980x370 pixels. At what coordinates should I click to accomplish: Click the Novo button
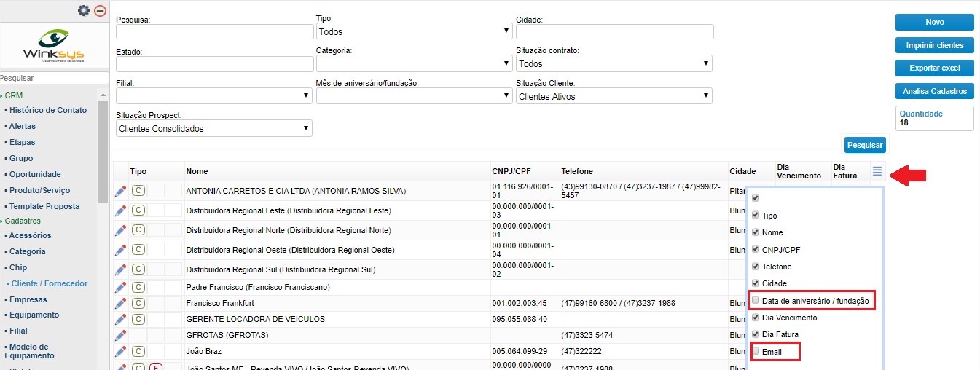(x=935, y=23)
